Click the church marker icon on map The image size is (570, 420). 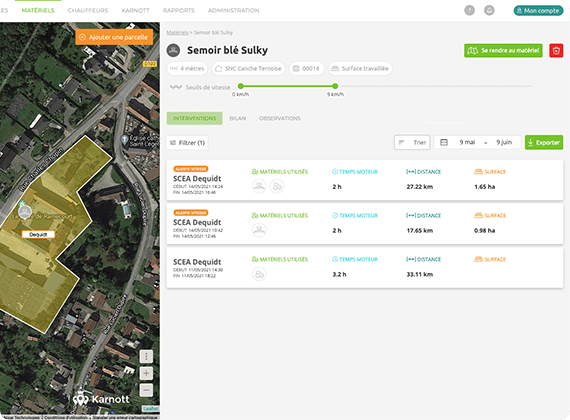pos(124,139)
